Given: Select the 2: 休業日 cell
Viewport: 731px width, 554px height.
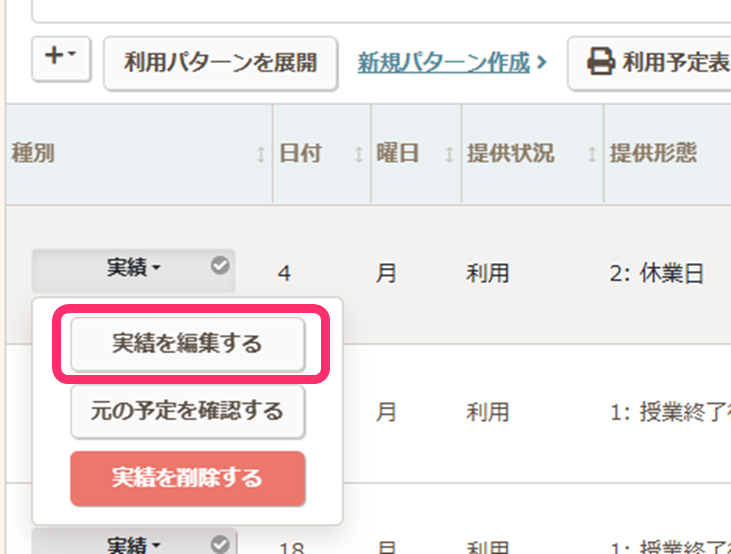Looking at the screenshot, I should click(657, 273).
